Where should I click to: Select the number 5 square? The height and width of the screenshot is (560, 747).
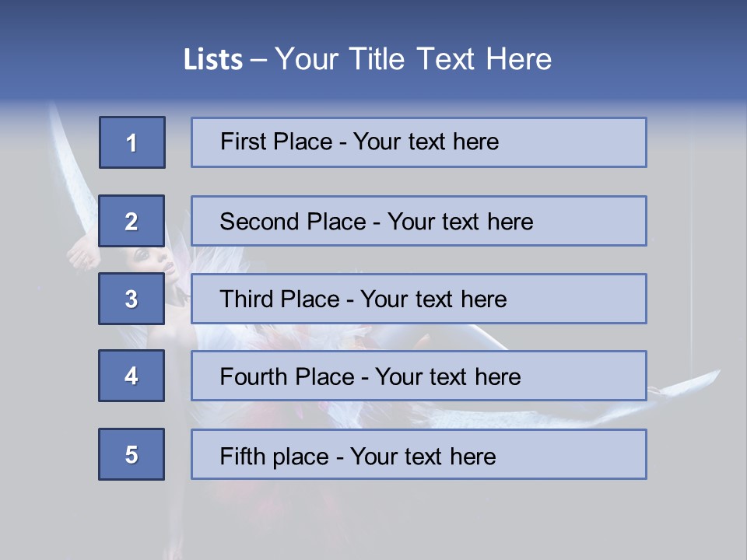click(132, 453)
